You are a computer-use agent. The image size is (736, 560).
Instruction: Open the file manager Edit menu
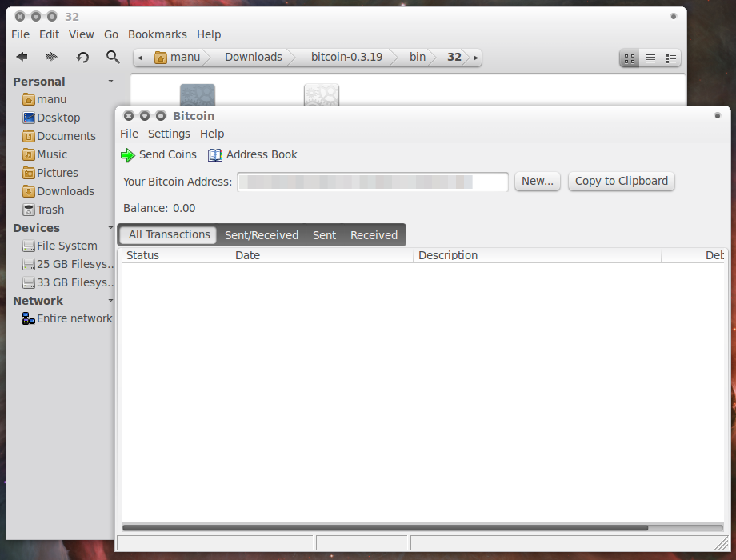point(49,34)
